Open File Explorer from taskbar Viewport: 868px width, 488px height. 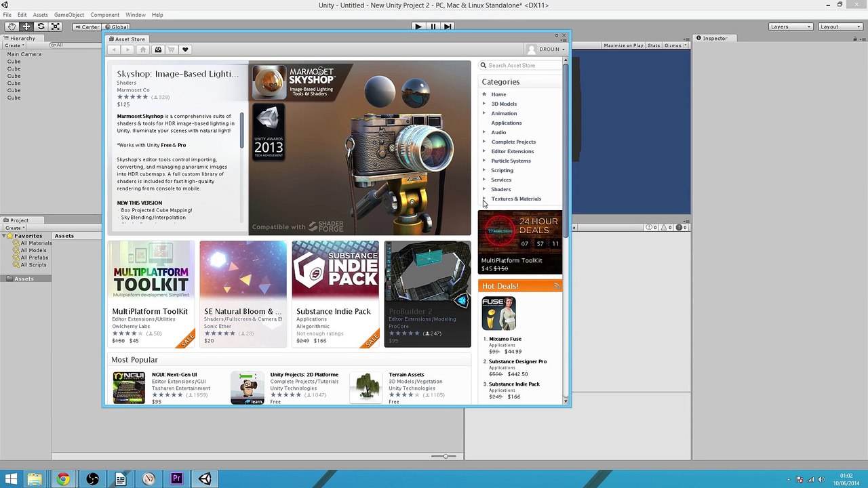[35, 479]
